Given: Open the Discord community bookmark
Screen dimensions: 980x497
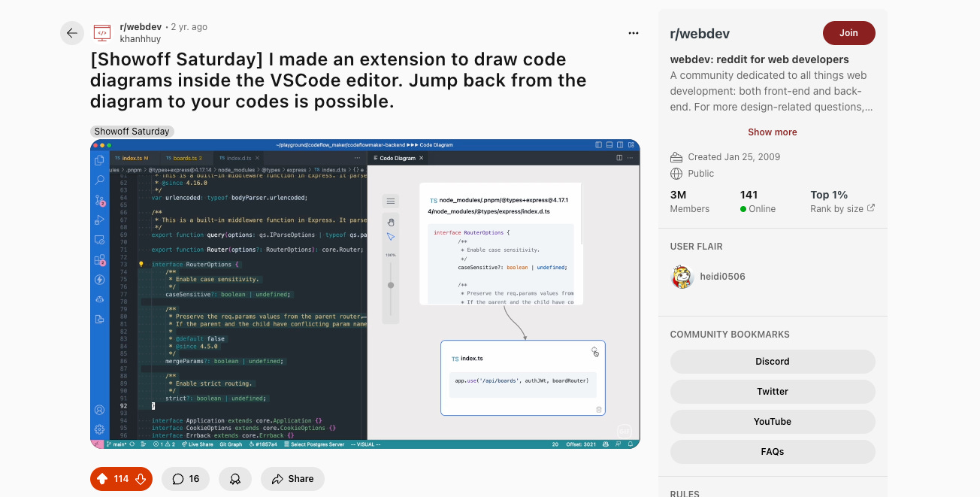Looking at the screenshot, I should 773,362.
